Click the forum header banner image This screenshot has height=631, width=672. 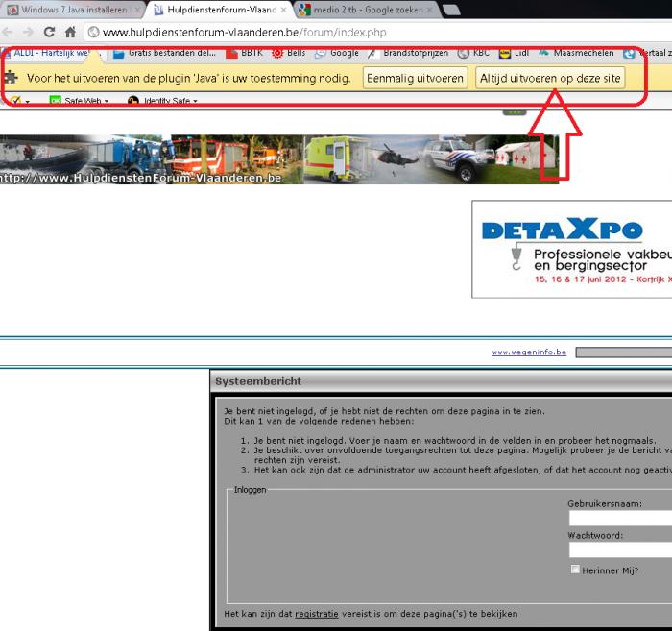pyautogui.click(x=279, y=159)
